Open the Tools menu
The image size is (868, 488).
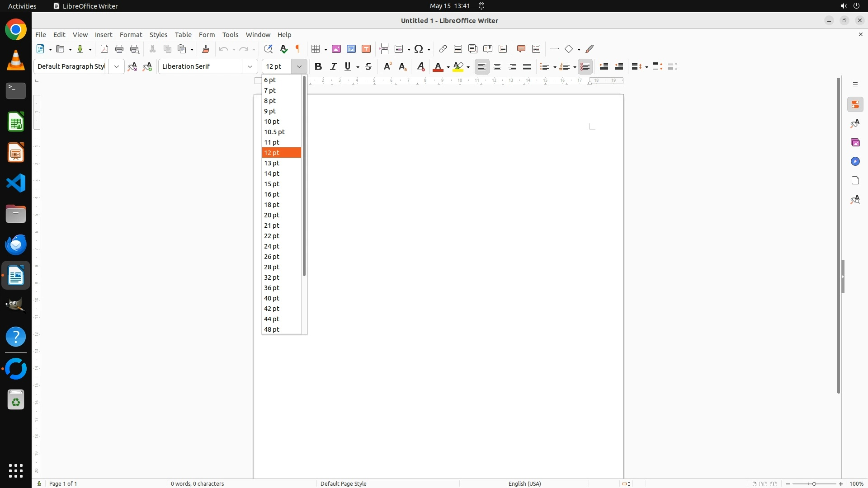coord(230,35)
